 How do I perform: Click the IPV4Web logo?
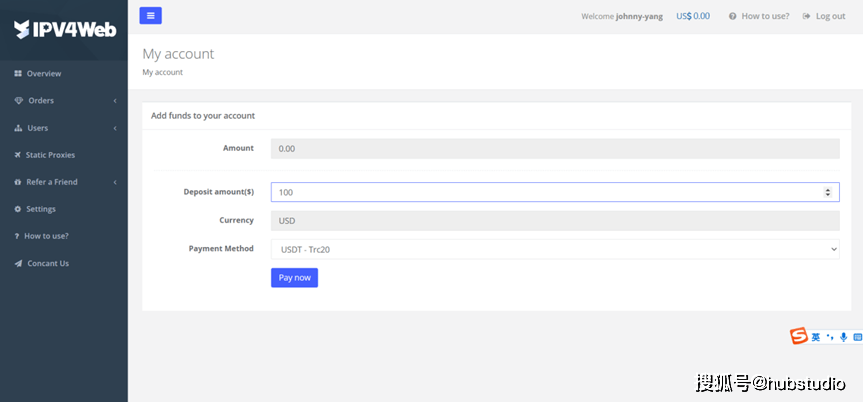[x=64, y=30]
